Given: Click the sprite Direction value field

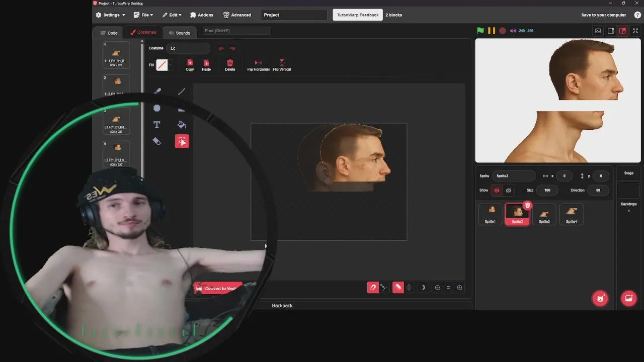Looking at the screenshot, I should click(x=598, y=190).
